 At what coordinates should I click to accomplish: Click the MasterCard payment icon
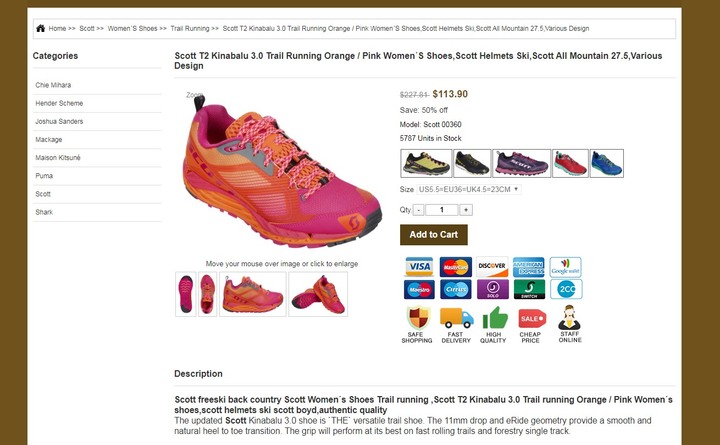click(456, 267)
